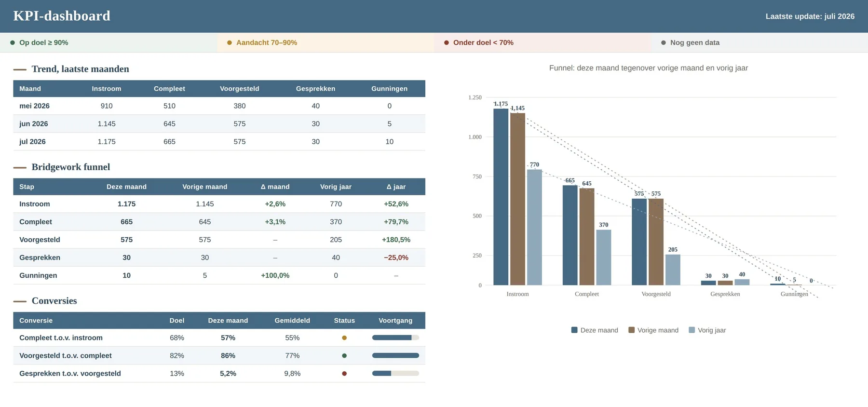
Task: Click the '5,2%' value in Conversies table
Action: click(x=228, y=373)
